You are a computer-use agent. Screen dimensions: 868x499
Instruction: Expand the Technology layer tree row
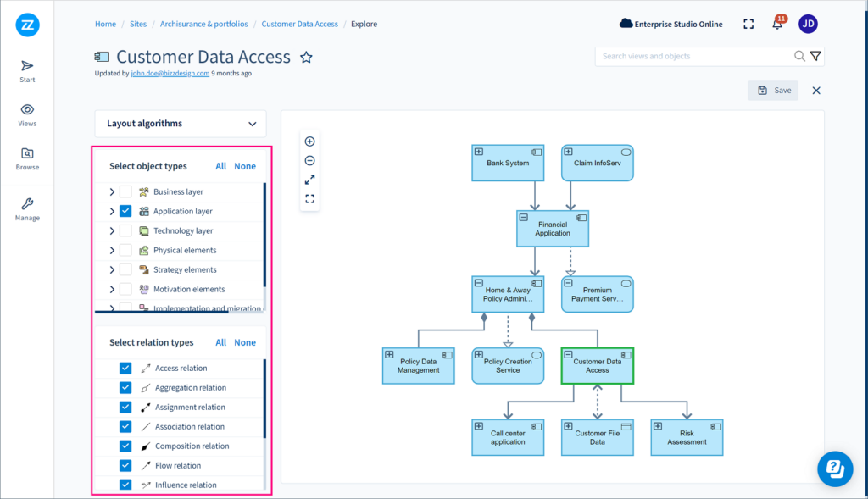[x=112, y=230]
